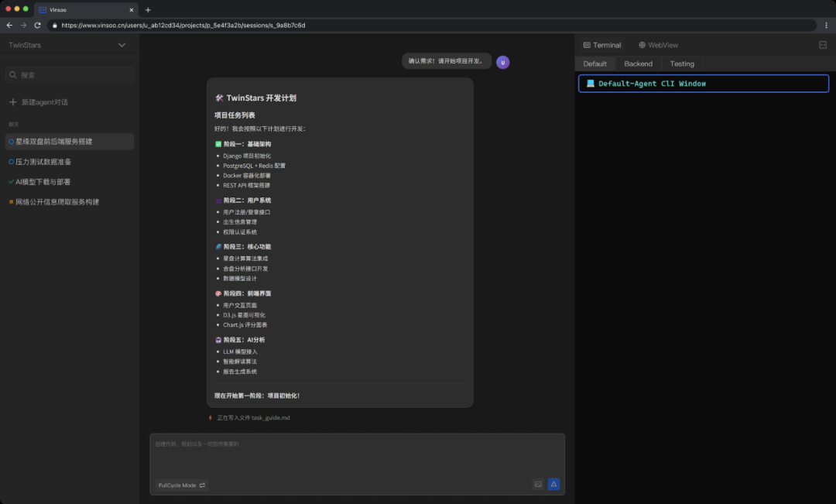
Task: Open the browser three-dot menu
Action: coord(826,25)
